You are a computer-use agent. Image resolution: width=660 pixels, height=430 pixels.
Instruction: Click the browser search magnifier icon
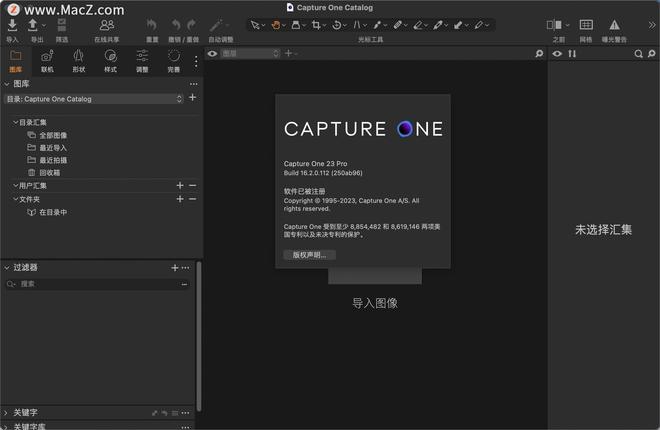pos(639,53)
